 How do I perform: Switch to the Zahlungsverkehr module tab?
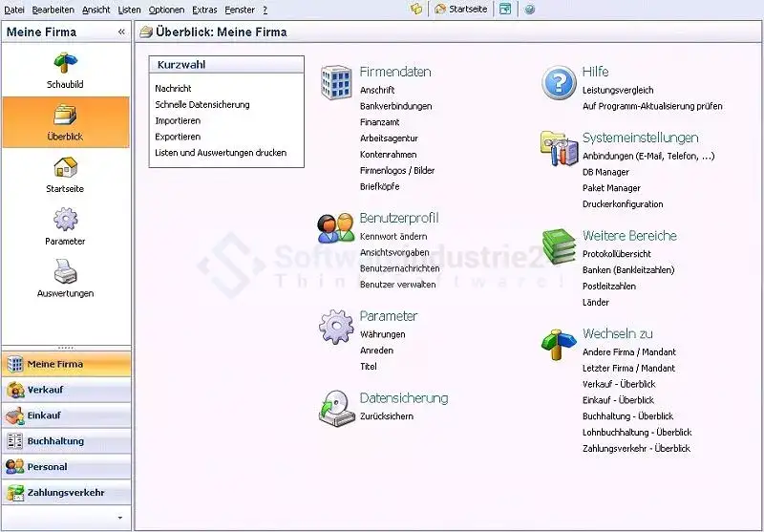tap(66, 493)
